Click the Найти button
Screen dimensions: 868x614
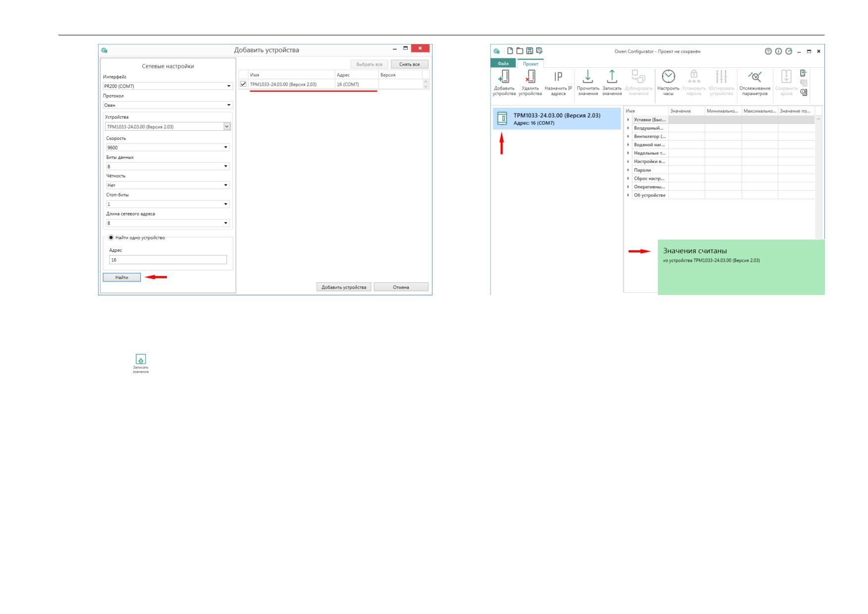[122, 278]
